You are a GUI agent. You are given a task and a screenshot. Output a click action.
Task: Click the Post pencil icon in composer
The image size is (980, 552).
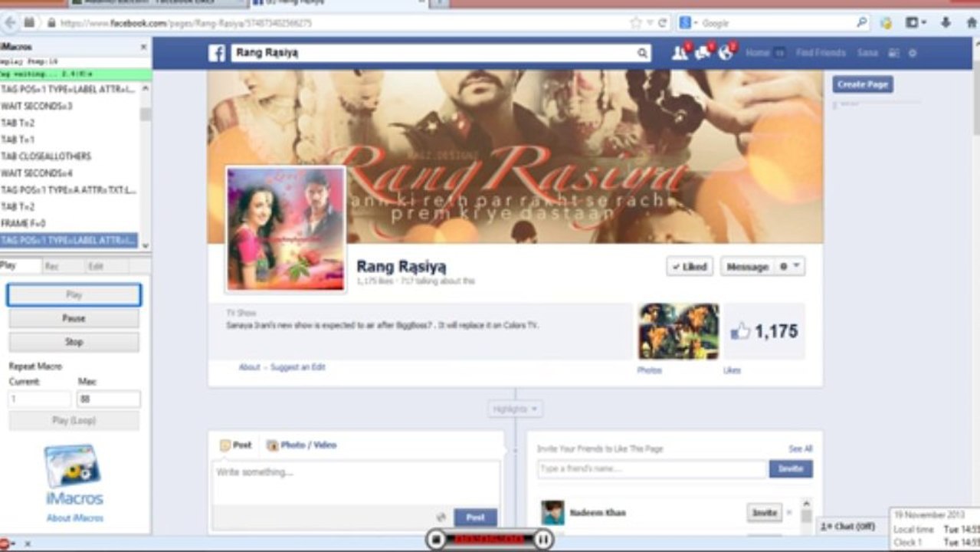point(225,445)
